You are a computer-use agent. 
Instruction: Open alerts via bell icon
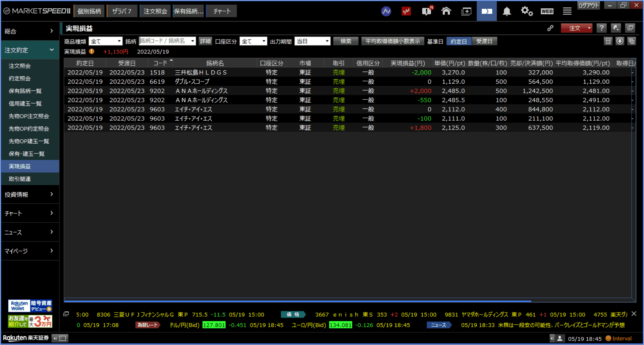(x=507, y=11)
